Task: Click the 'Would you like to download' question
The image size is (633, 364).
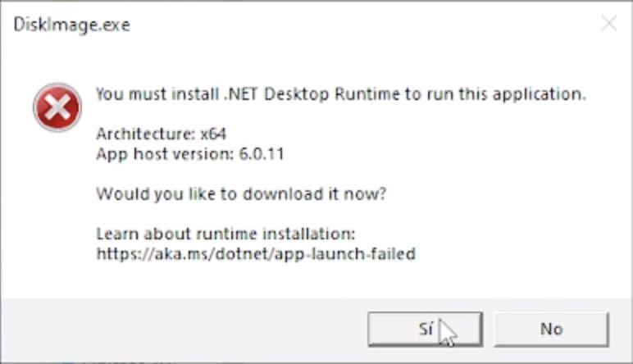Action: [x=241, y=194]
